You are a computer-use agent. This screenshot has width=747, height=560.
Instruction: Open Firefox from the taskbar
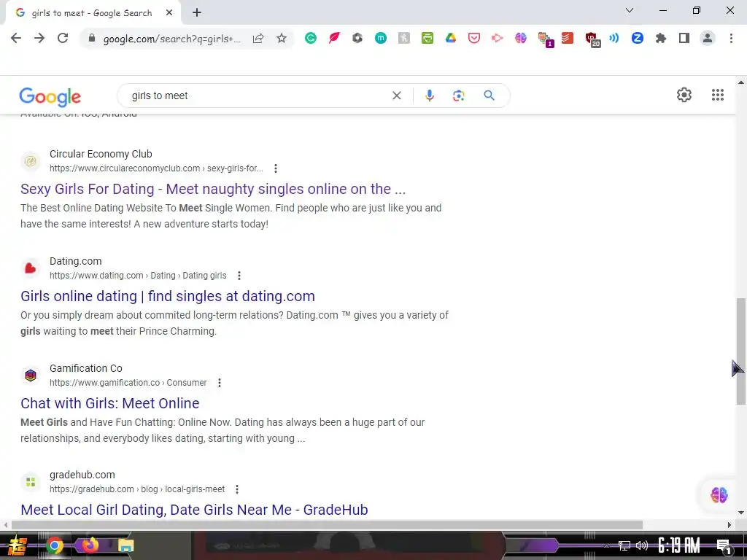[90, 545]
